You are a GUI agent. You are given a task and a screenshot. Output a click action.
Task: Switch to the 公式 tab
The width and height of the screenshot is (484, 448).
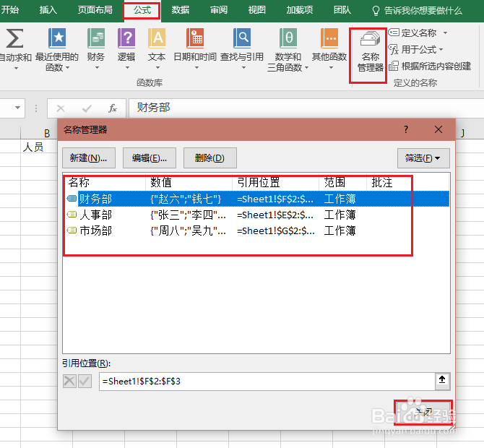pos(142,11)
